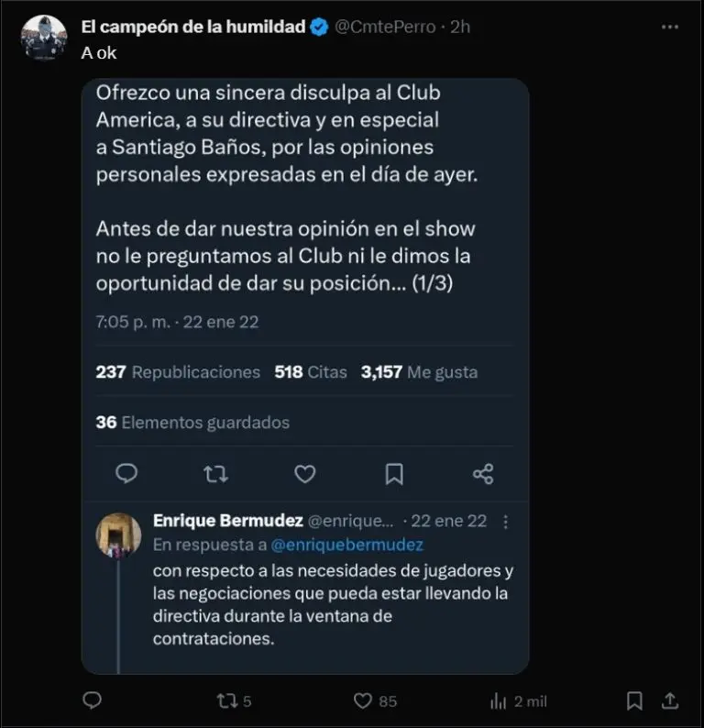View the 237 Republicaciones list
Viewport: 704px width, 728px height.
pyautogui.click(x=178, y=372)
